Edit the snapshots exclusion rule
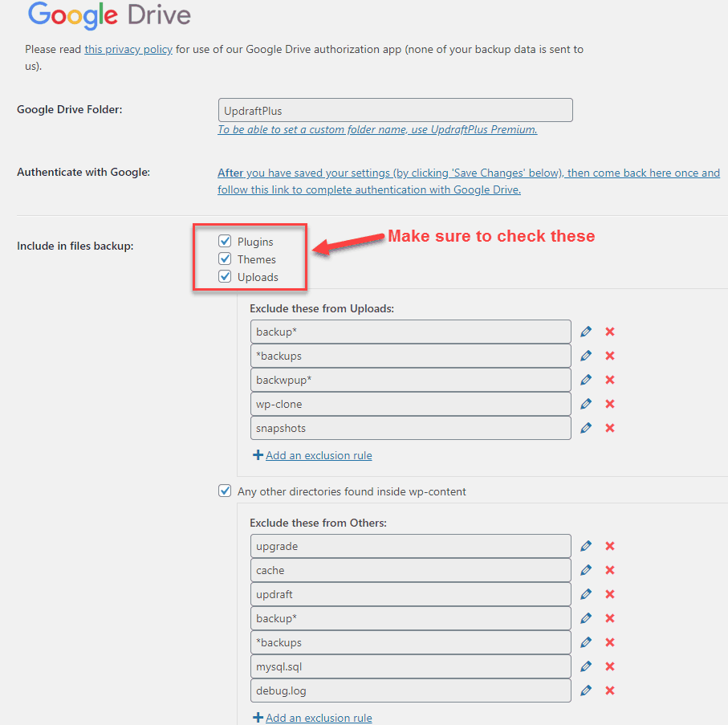728x725 pixels. [x=586, y=428]
